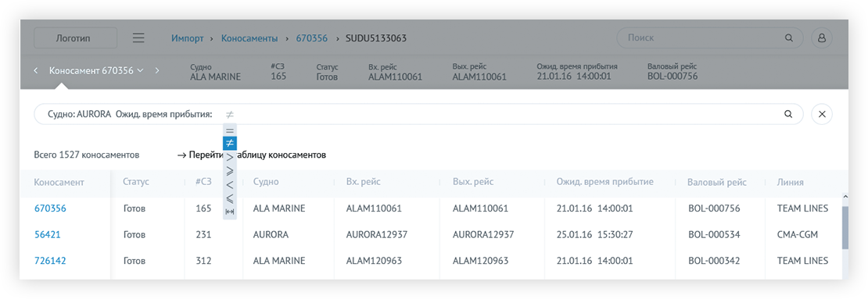868x299 pixels.
Task: Pick the range operator icon
Action: pos(230,212)
